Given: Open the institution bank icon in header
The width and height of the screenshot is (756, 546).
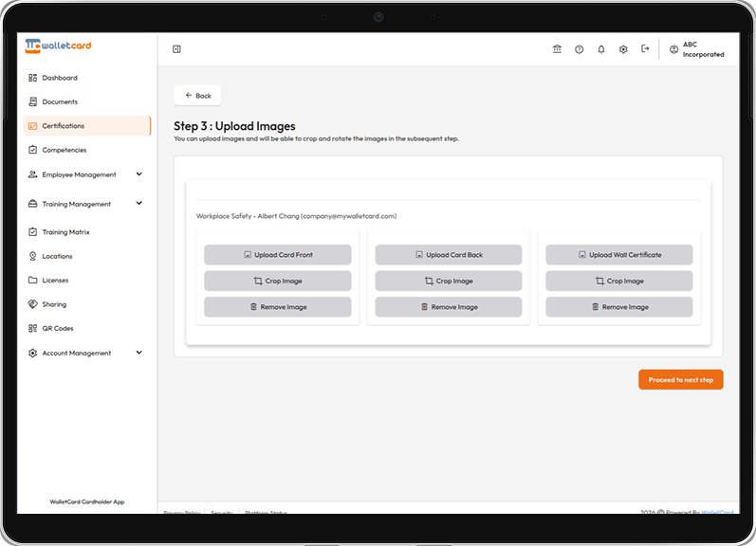Looking at the screenshot, I should [x=557, y=49].
